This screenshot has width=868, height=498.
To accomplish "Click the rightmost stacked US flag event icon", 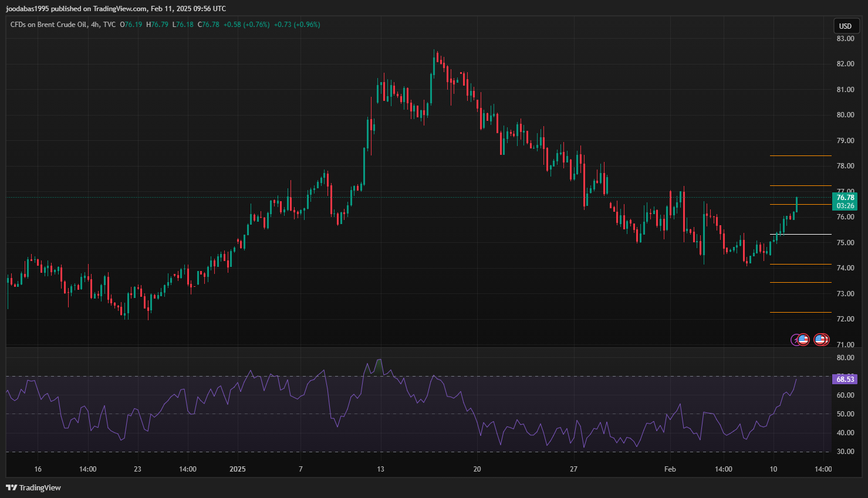I will (823, 340).
